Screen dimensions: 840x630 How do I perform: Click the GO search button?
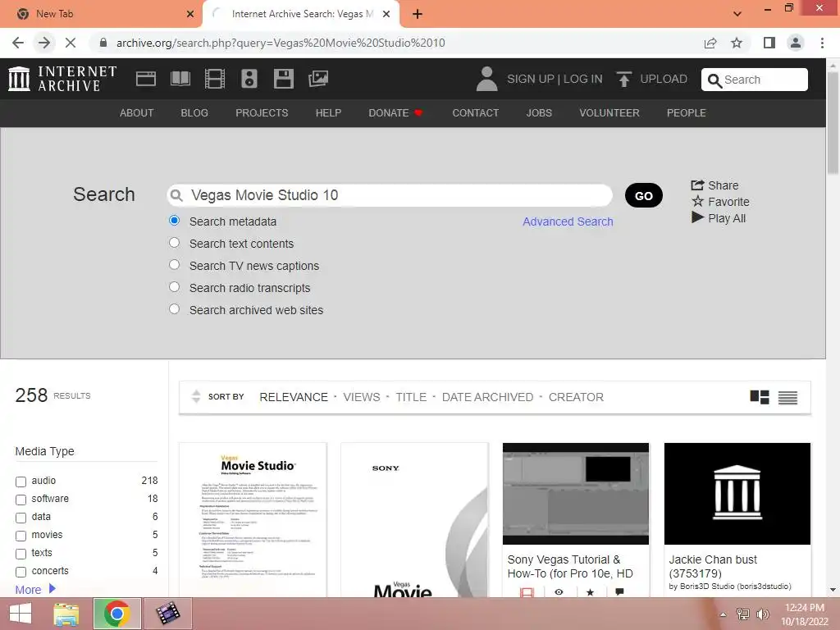click(x=643, y=195)
